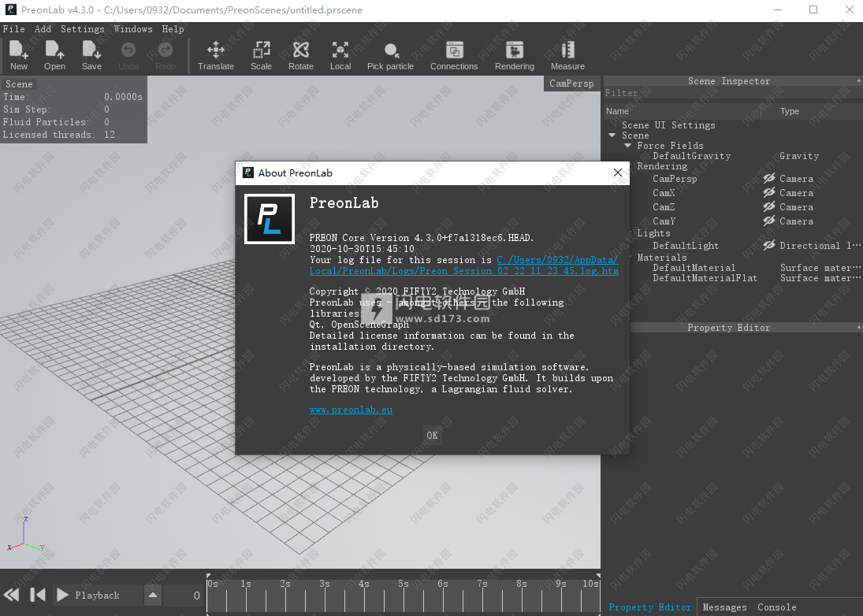This screenshot has height=616, width=863.
Task: Jump to the start with the rewind button
Action: click(x=12, y=595)
